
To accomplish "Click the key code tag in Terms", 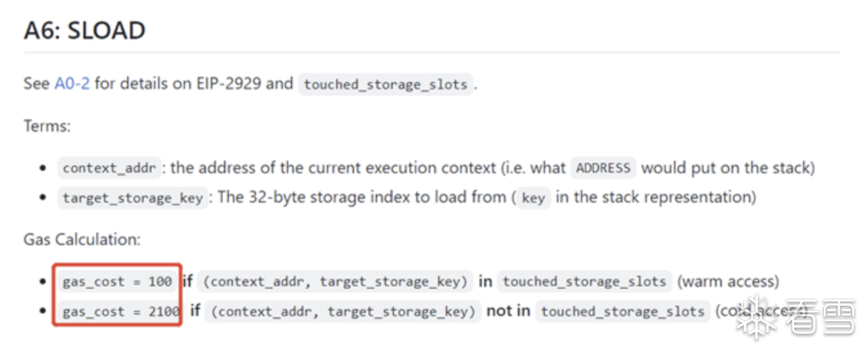I will 534,197.
